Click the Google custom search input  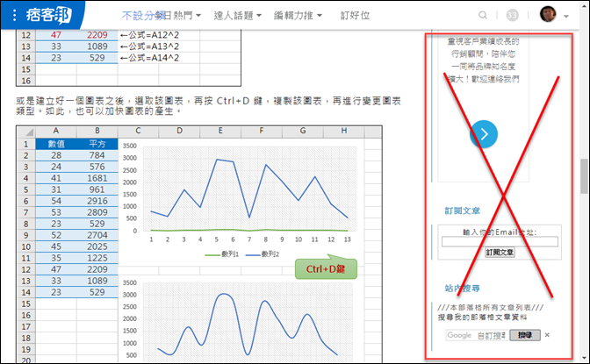coord(478,335)
